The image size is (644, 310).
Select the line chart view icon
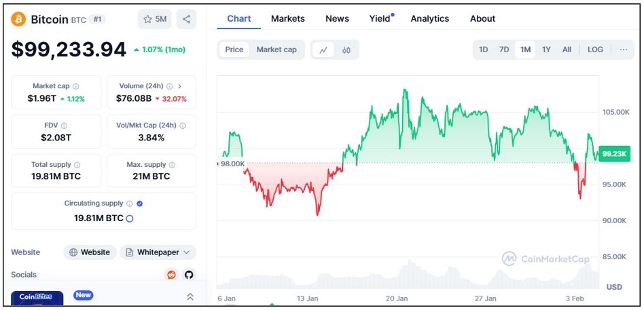[323, 50]
